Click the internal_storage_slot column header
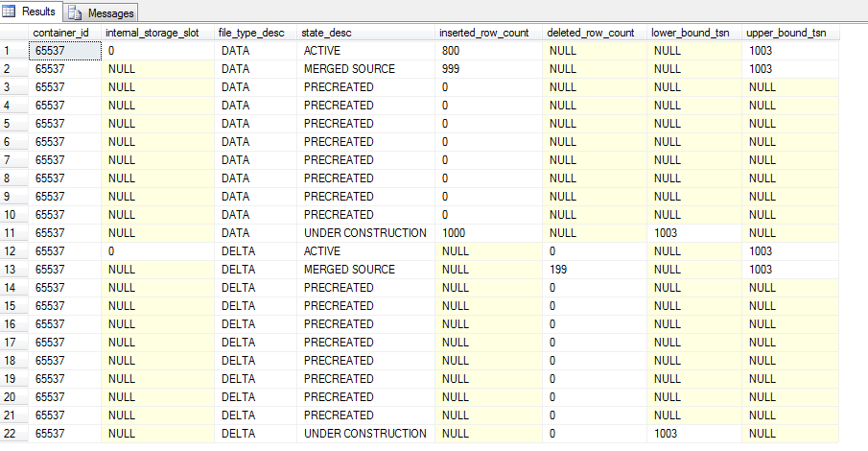The width and height of the screenshot is (868, 451). click(x=158, y=33)
